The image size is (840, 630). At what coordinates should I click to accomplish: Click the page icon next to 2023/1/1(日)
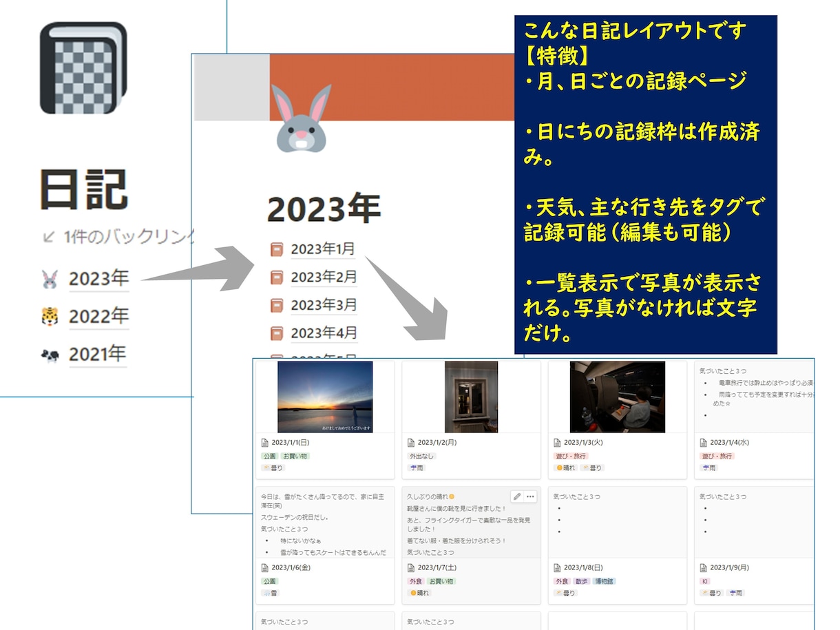click(x=265, y=443)
